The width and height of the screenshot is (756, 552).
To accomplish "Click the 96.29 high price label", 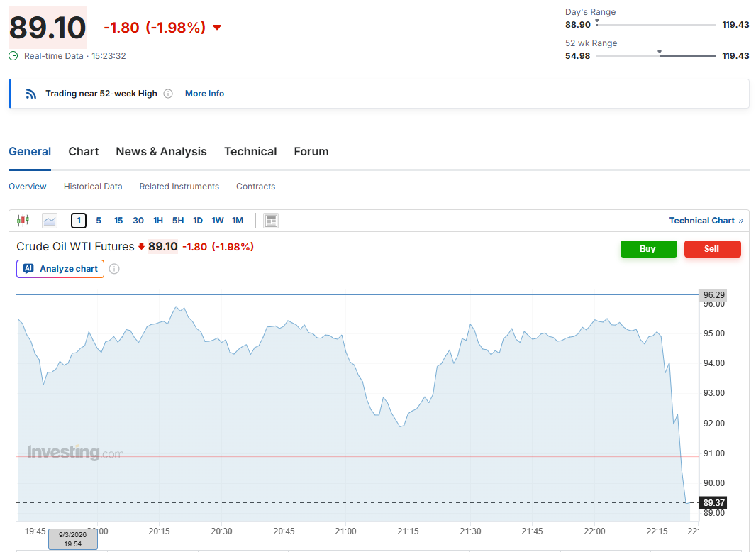I will point(713,295).
